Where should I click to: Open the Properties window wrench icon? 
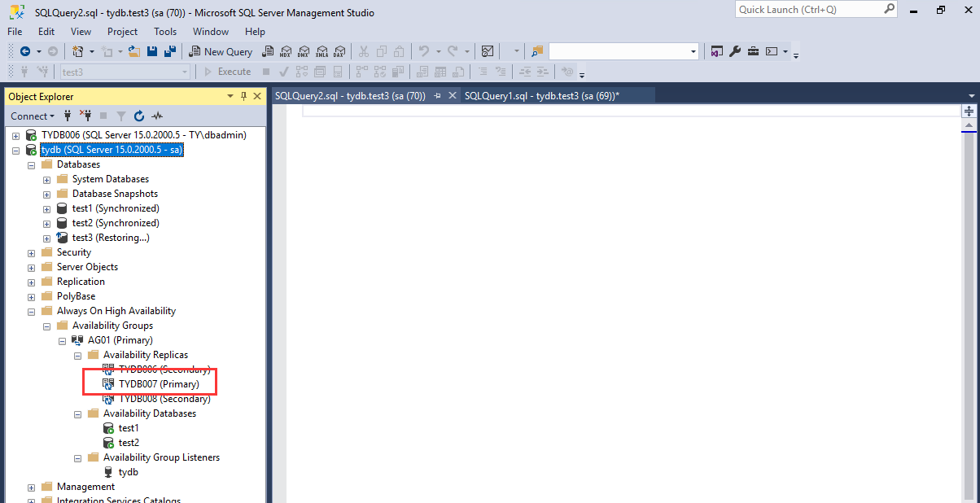(735, 51)
